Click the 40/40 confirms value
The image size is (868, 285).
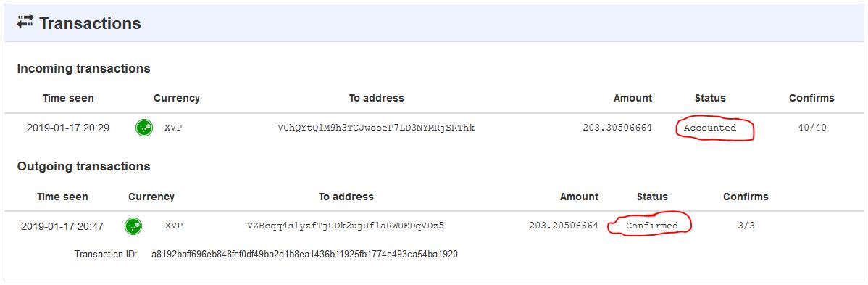pyautogui.click(x=812, y=128)
